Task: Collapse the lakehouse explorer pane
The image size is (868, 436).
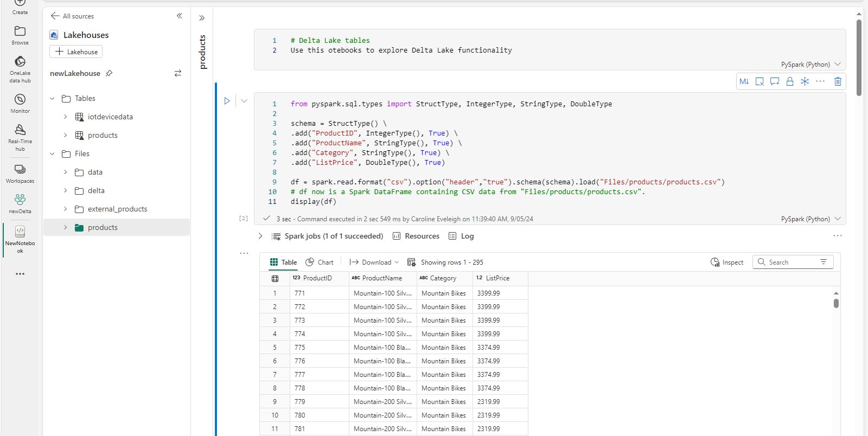Action: [180, 16]
